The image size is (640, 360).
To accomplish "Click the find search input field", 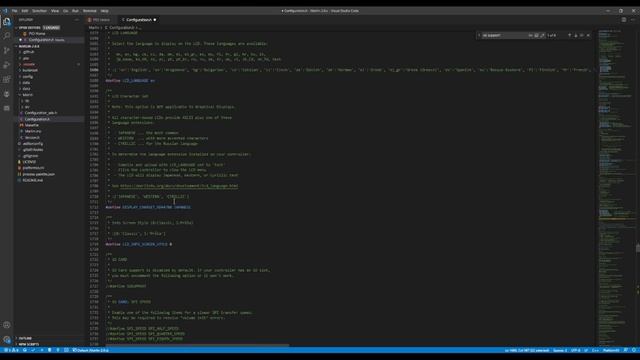I will (x=505, y=36).
